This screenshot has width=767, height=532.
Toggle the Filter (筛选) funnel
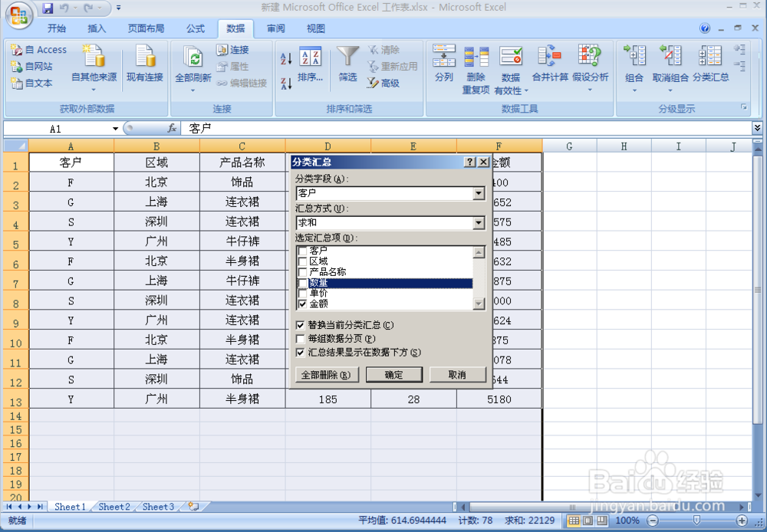coord(347,64)
